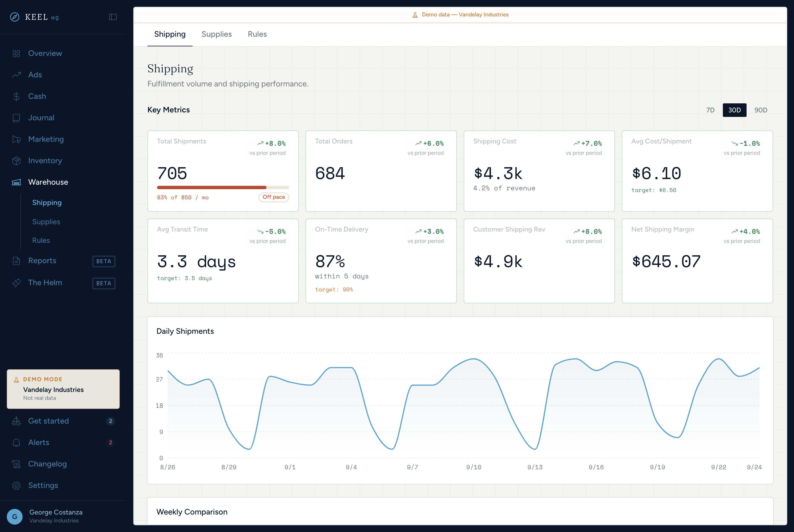Switch to the Shipping top tab
Image resolution: width=794 pixels, height=532 pixels.
170,34
